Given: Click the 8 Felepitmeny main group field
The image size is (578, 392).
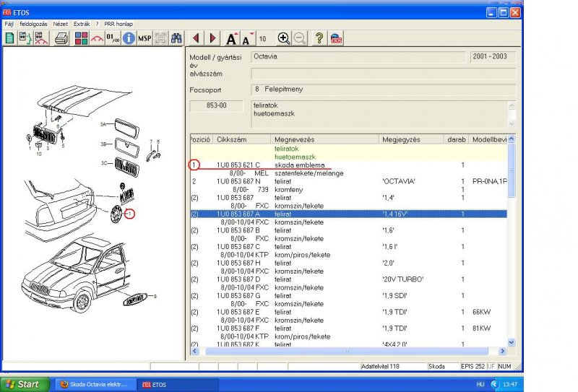Looking at the screenshot, I should tap(384, 90).
